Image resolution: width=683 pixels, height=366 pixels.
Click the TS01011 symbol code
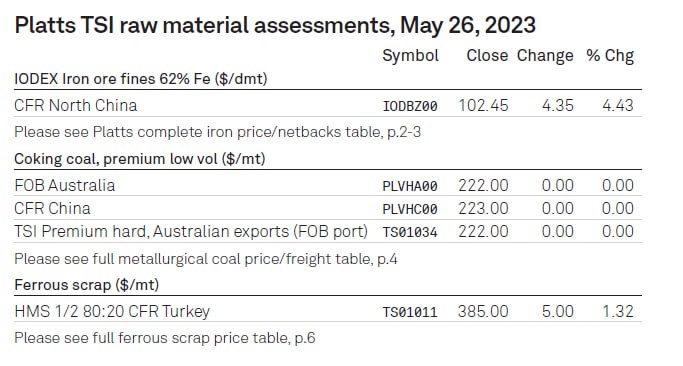click(410, 312)
